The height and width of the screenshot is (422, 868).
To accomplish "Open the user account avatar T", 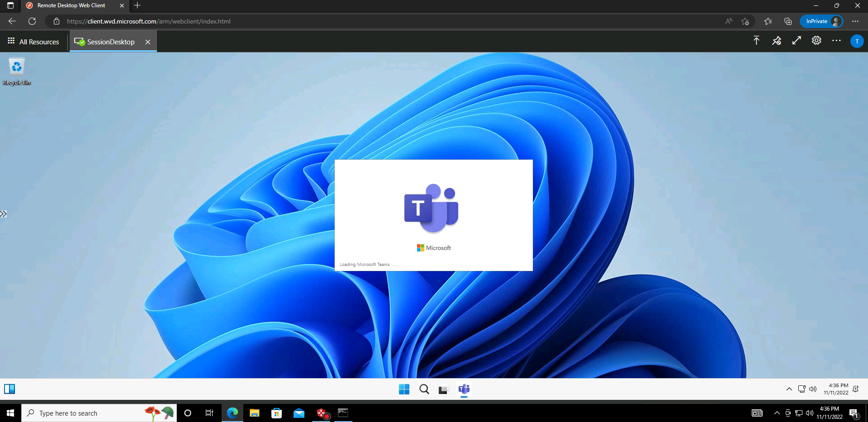I will point(857,41).
